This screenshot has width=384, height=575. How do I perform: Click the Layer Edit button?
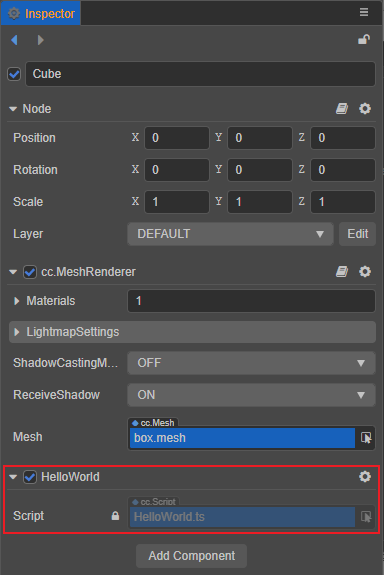(x=357, y=234)
